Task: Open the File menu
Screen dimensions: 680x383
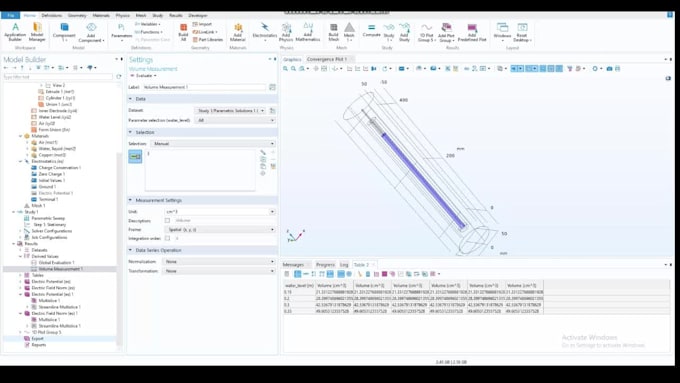Action: tap(10, 15)
